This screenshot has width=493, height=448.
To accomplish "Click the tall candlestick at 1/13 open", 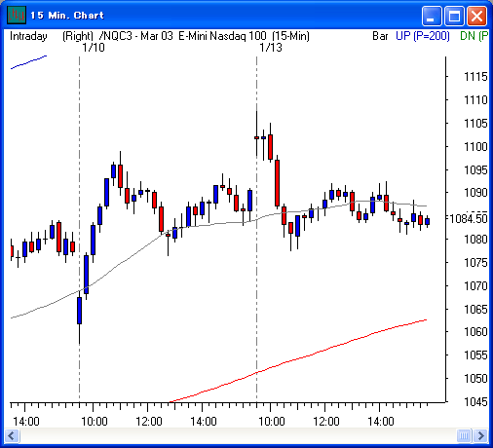I will coord(256,137).
